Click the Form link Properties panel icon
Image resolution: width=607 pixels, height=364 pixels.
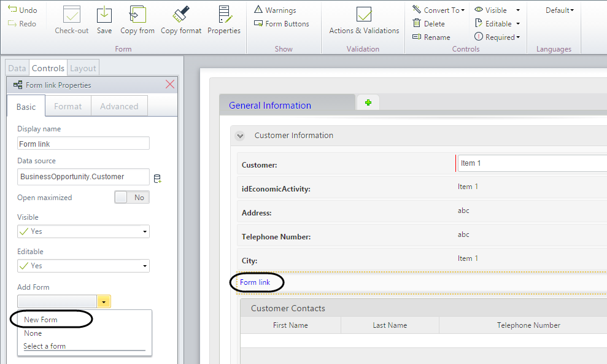point(18,85)
